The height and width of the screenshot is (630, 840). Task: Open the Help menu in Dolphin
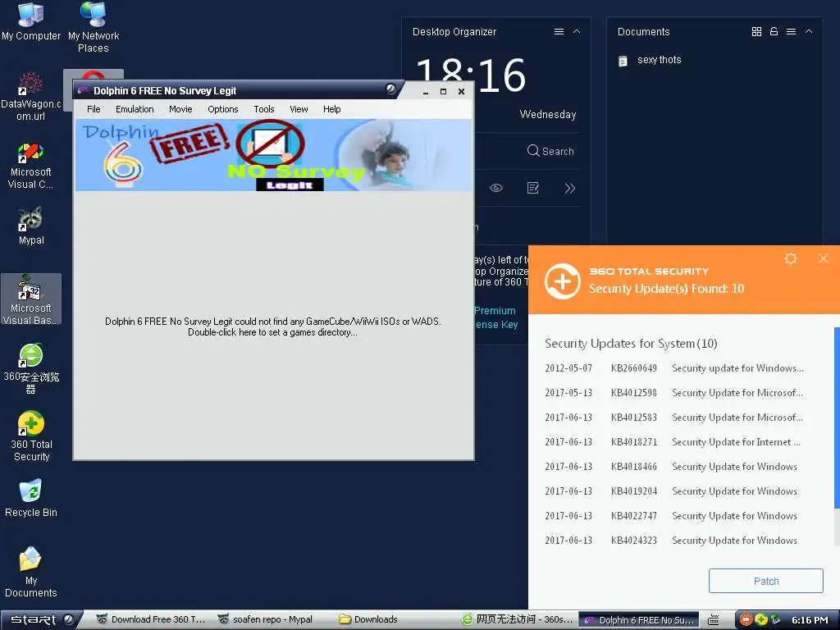[331, 109]
